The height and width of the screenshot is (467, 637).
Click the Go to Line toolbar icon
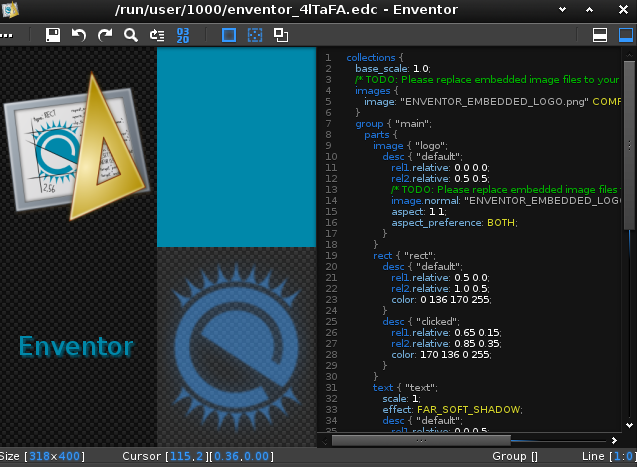[x=157, y=35]
